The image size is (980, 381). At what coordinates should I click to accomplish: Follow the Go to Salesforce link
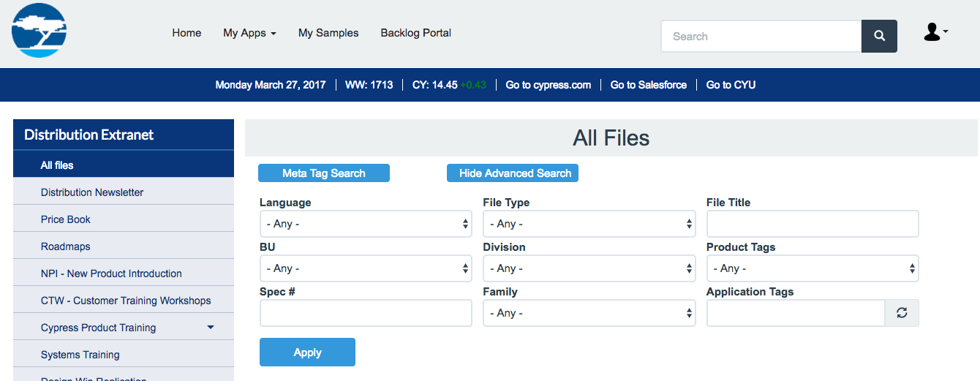click(x=649, y=85)
